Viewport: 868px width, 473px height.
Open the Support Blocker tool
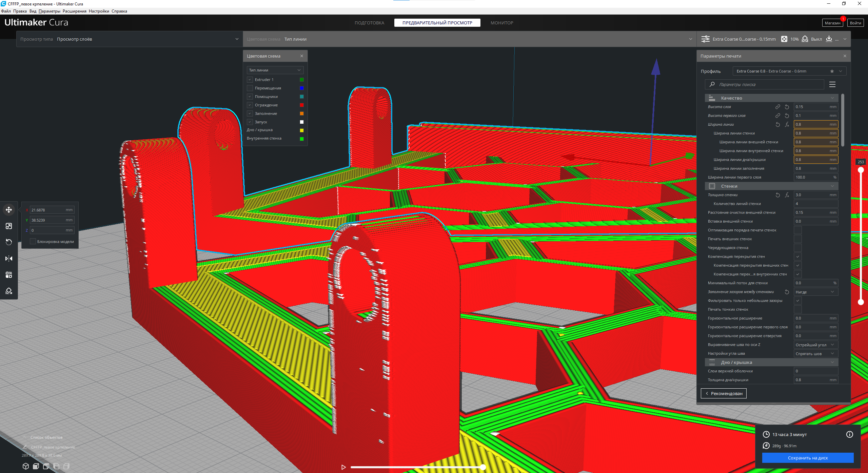pos(9,291)
